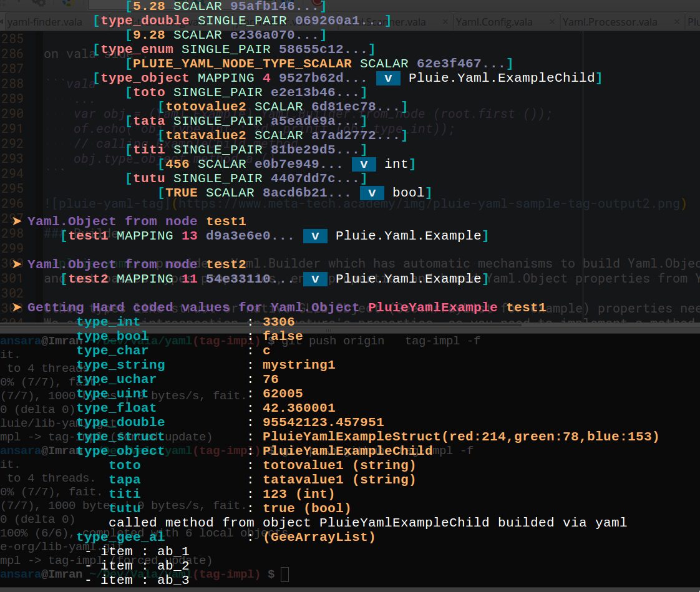Click the 'called method from object' output line
700x592 pixels.
tap(368, 523)
